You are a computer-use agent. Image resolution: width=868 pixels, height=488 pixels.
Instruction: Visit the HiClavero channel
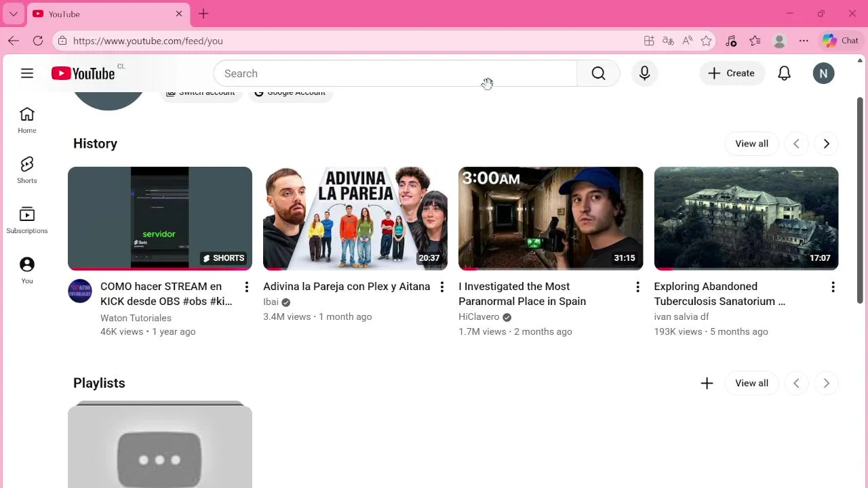(x=479, y=317)
